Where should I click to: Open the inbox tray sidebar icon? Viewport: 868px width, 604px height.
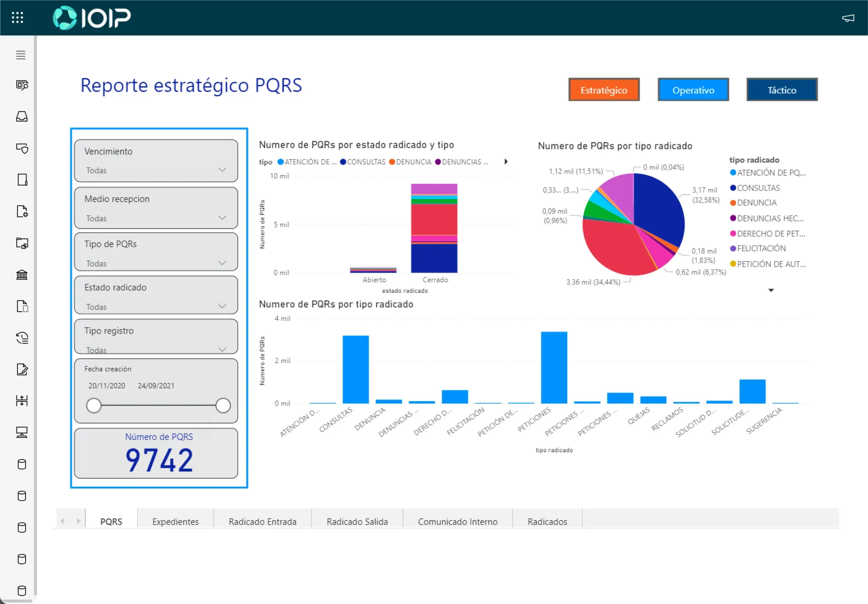coord(22,116)
